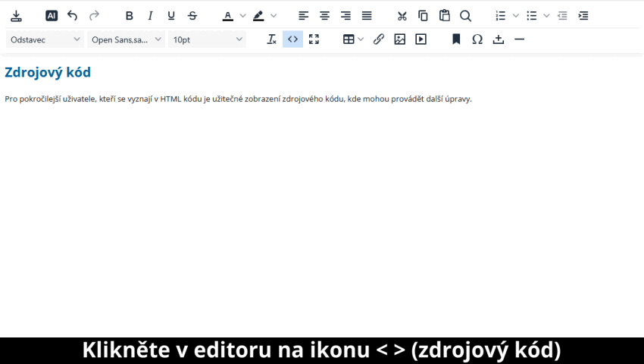
Task: Open numbered list style dropdown
Action: tap(516, 16)
